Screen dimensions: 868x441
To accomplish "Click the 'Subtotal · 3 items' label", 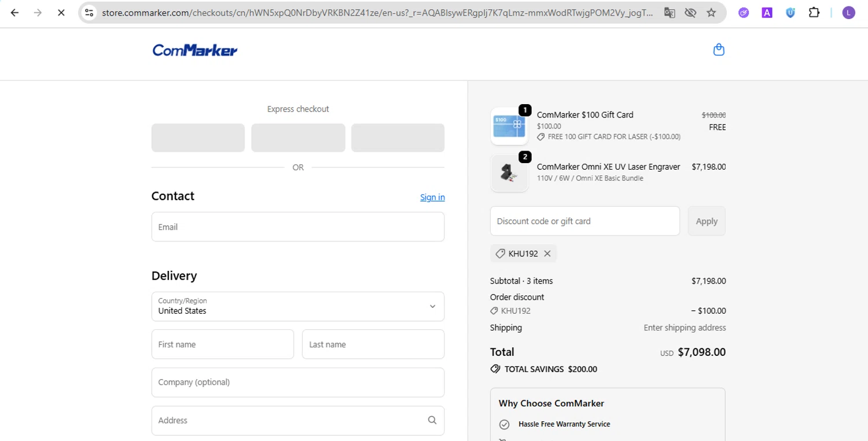I will [x=521, y=281].
